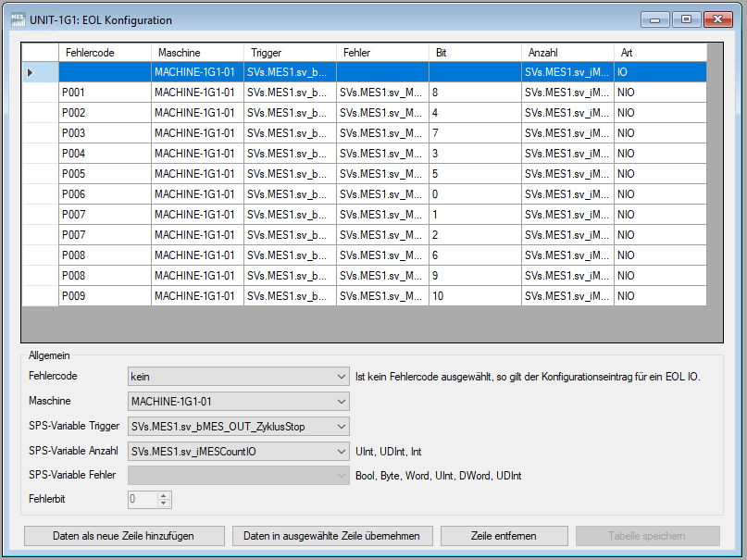Click the current row indicator arrow
Image resolution: width=747 pixels, height=560 pixels.
tap(31, 72)
